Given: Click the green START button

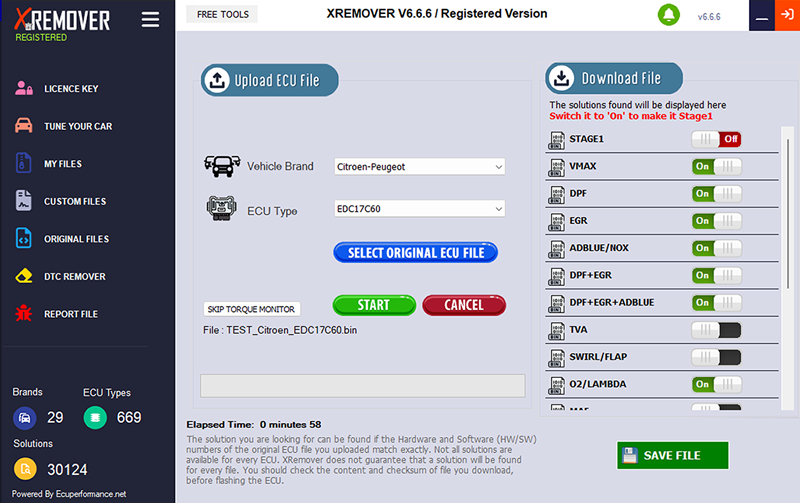Looking at the screenshot, I should tap(374, 305).
